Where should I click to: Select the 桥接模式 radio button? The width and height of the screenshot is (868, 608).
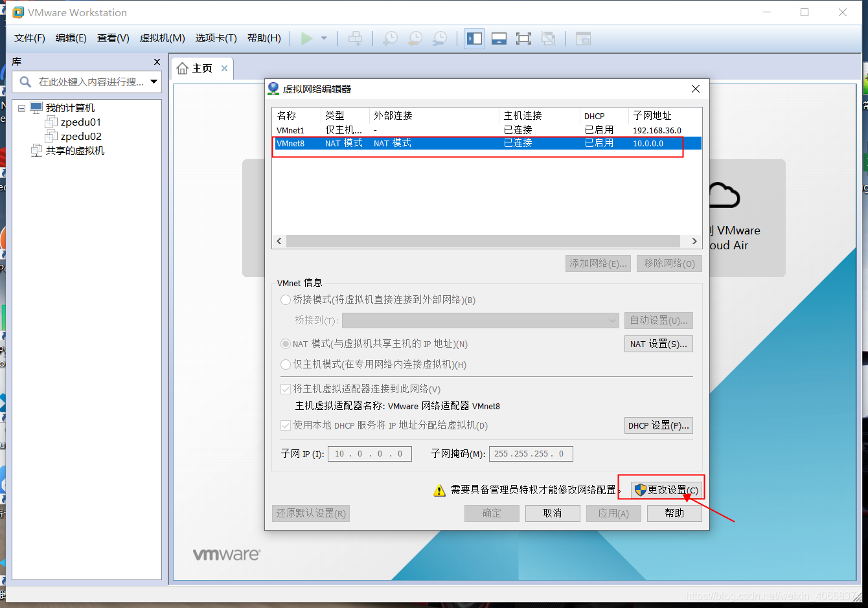point(286,300)
